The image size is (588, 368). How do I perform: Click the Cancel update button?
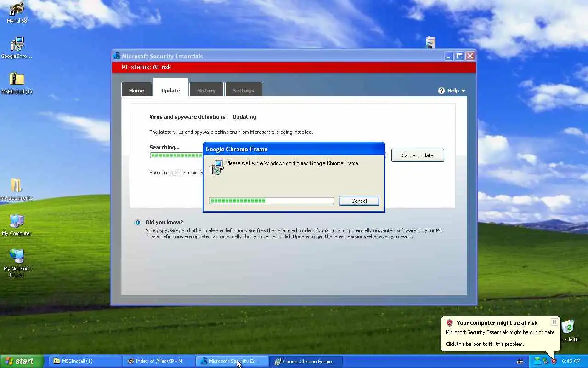pyautogui.click(x=418, y=155)
